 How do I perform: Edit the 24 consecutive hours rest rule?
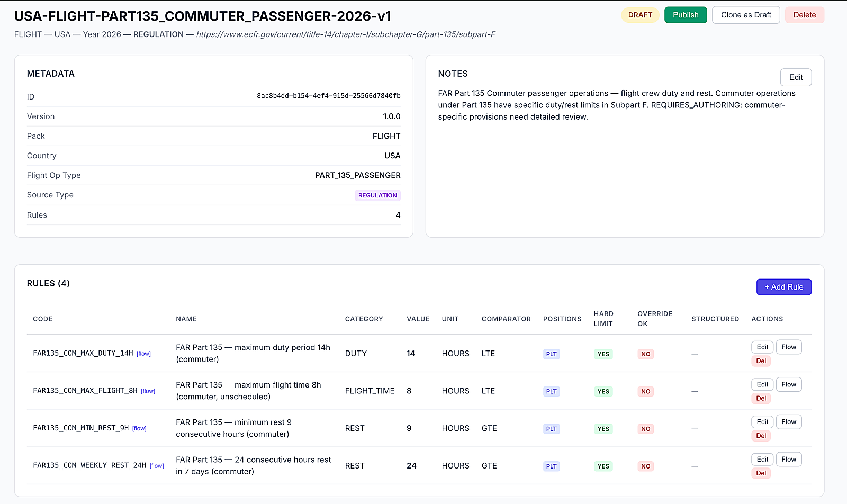point(762,459)
